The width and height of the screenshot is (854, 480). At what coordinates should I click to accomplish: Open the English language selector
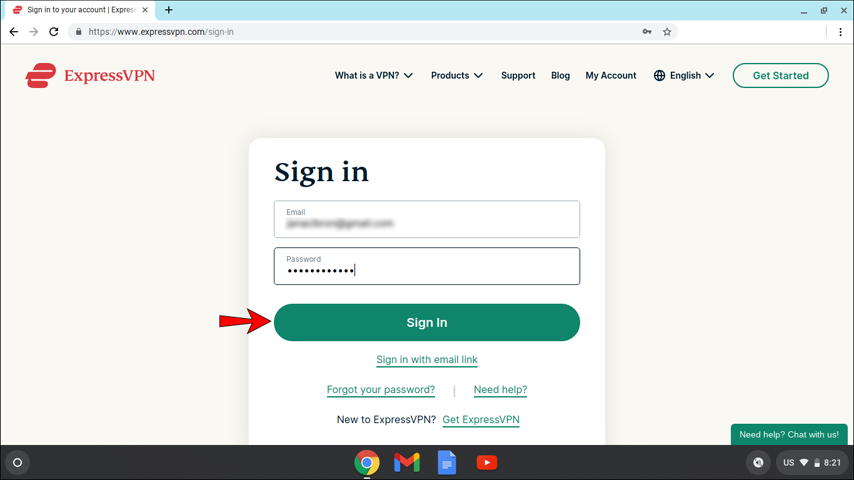point(684,75)
